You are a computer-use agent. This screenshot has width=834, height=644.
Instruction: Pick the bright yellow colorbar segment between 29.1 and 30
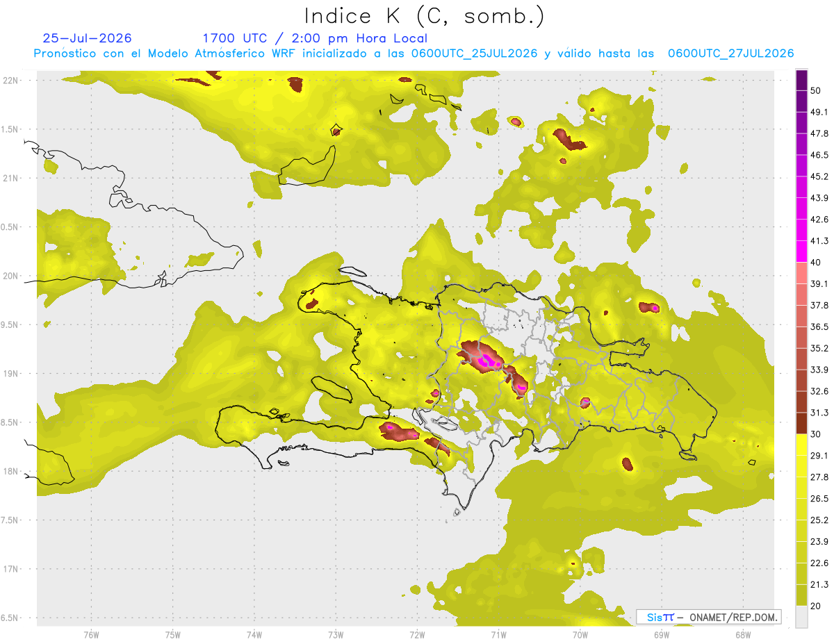[801, 445]
